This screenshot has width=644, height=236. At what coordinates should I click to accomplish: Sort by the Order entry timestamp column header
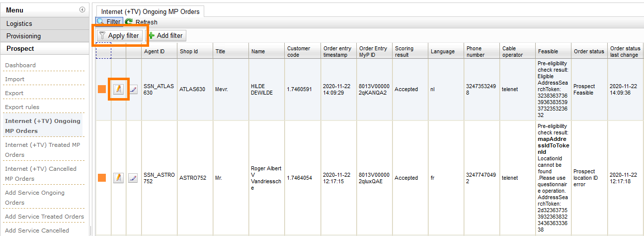337,51
